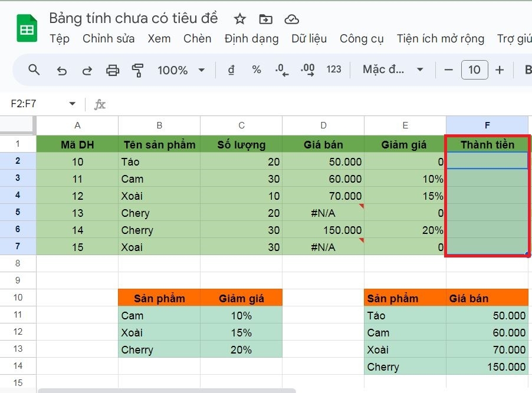Screen dimensions: 532x393
Task: Check the cloud save status icon
Action: tap(291, 19)
